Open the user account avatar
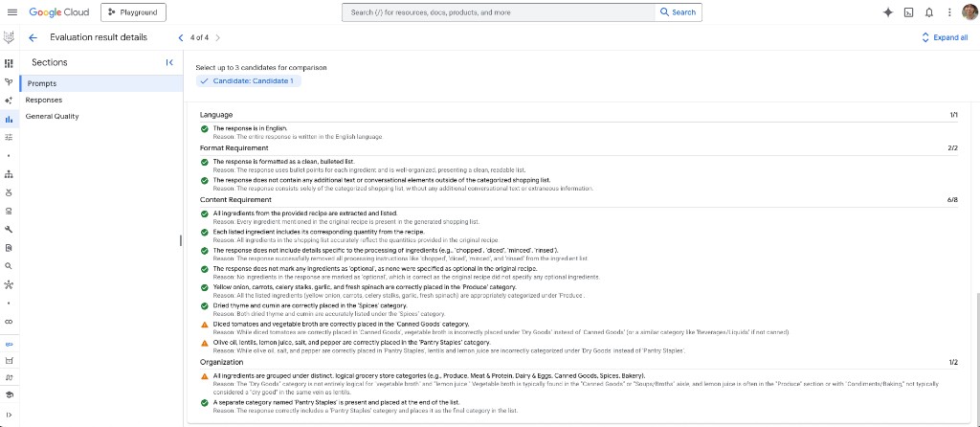 tap(970, 11)
